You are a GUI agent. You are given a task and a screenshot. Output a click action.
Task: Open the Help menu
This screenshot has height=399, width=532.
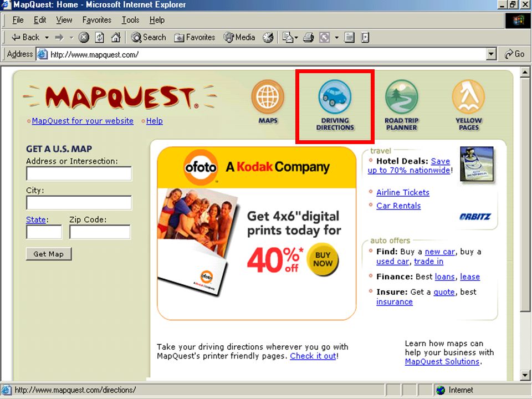pos(157,20)
